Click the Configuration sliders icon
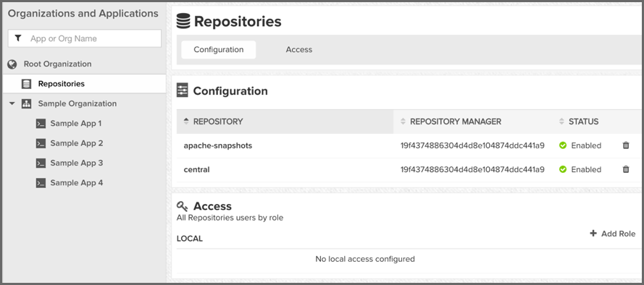Image resolution: width=644 pixels, height=285 pixels. (183, 90)
